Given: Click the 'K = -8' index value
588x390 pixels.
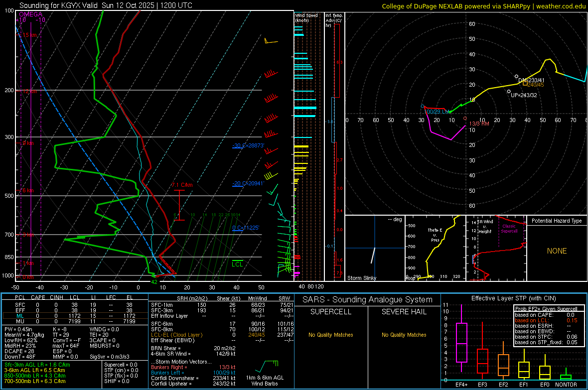Looking at the screenshot, I should tap(60, 329).
